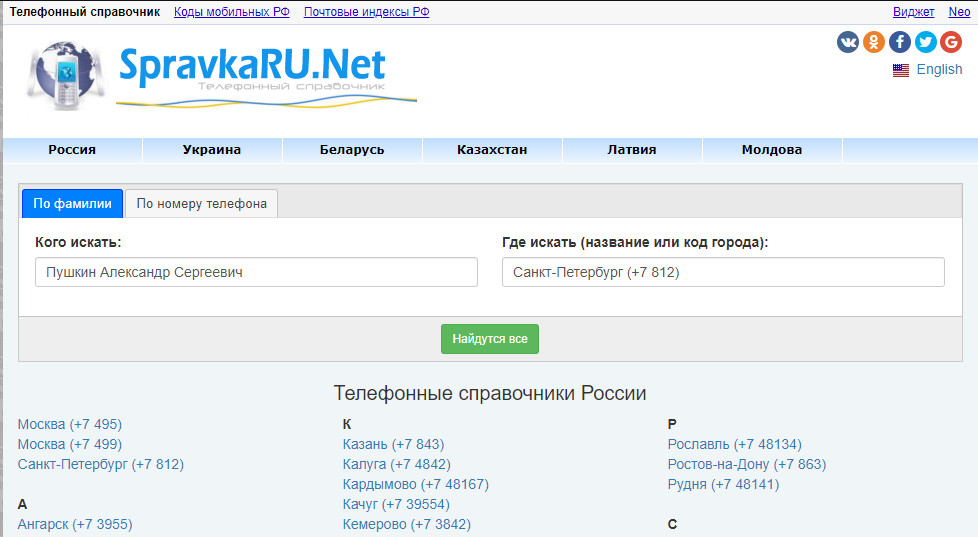The height and width of the screenshot is (537, 978).
Task: Open the Россия menu item
Action: [72, 150]
